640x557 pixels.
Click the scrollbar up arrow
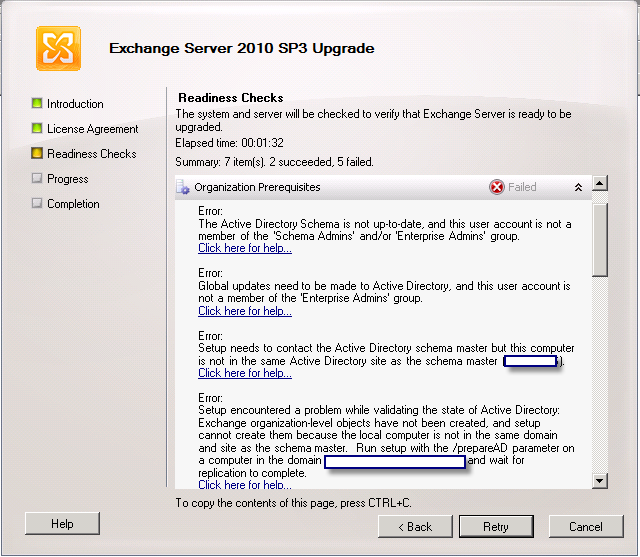coord(600,183)
